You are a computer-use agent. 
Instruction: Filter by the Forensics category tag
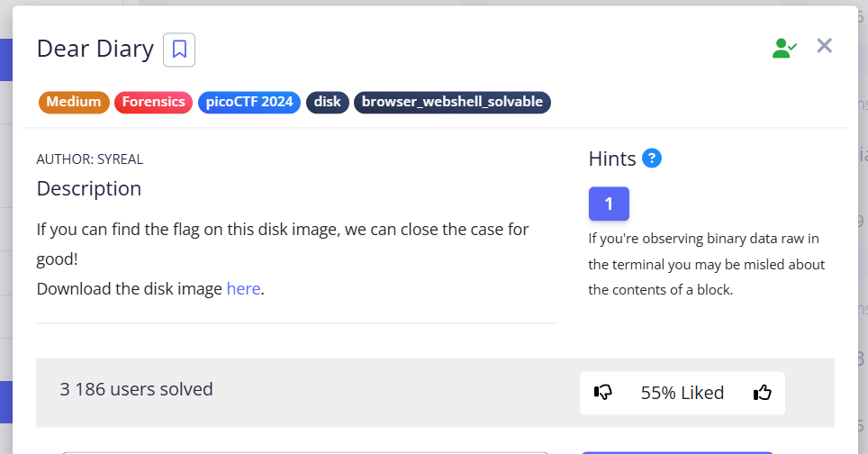click(x=154, y=102)
